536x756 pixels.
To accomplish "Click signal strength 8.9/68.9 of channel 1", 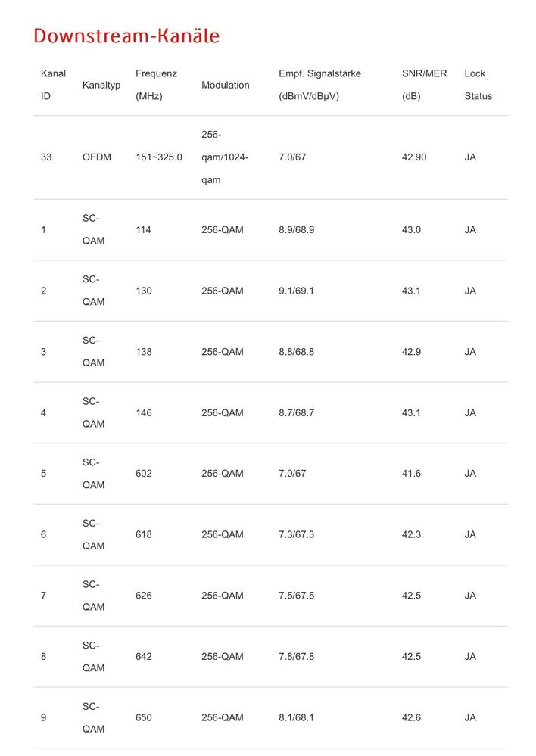I will (296, 230).
